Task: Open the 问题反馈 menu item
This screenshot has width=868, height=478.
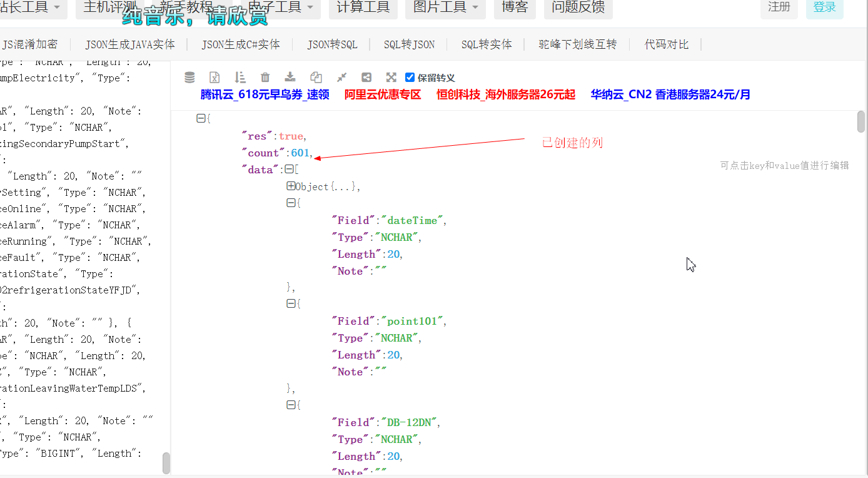Action: pos(578,8)
